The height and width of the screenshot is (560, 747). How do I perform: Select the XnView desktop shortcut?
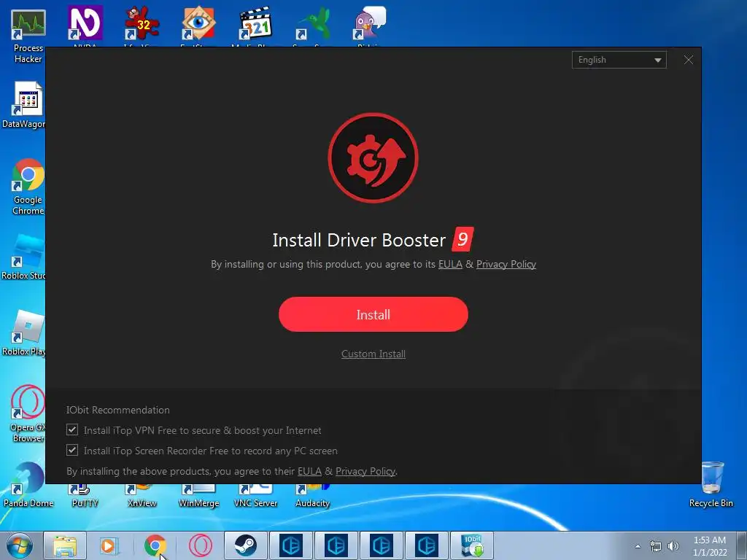tap(142, 496)
